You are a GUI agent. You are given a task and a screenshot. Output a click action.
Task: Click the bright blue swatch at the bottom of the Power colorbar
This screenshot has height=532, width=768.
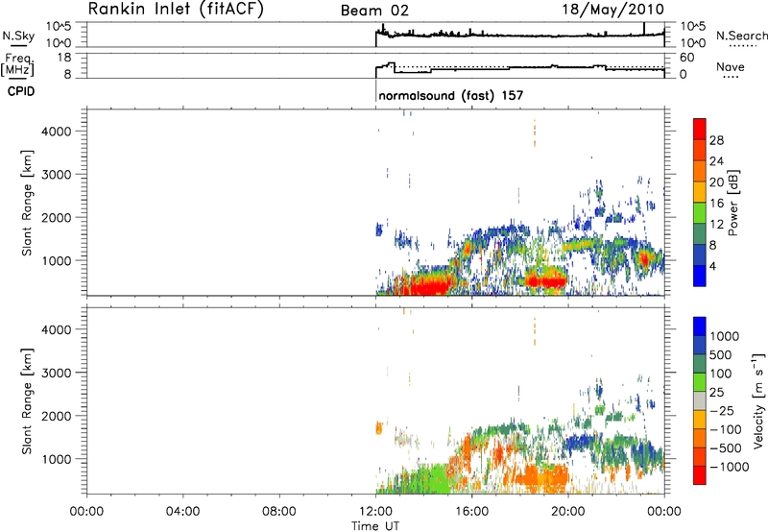[700, 276]
